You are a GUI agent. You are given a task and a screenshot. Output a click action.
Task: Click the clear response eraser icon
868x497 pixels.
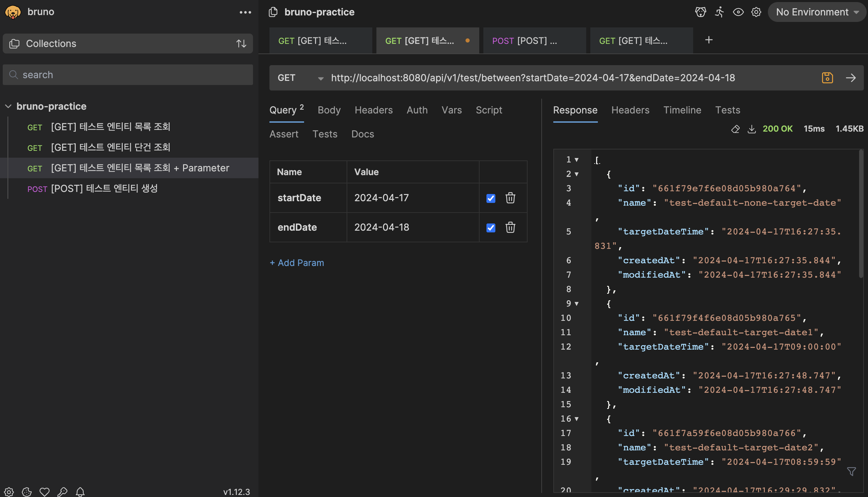735,129
